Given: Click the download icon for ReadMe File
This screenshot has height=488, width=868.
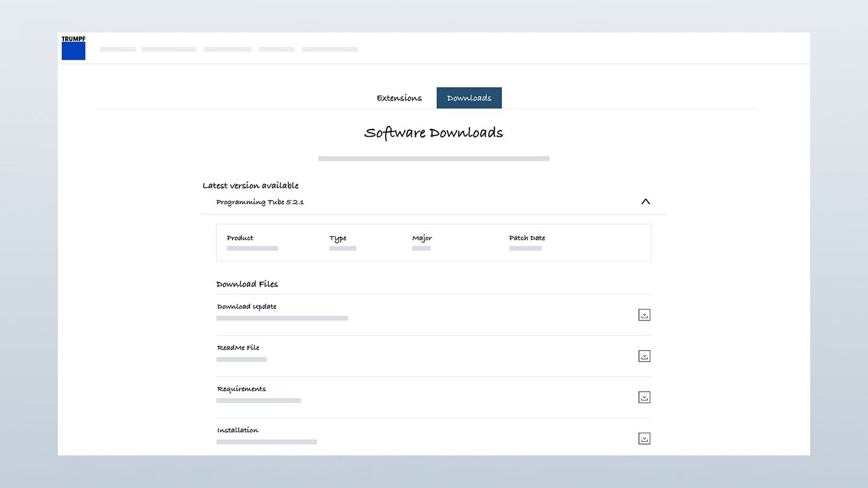Looking at the screenshot, I should pyautogui.click(x=644, y=356).
